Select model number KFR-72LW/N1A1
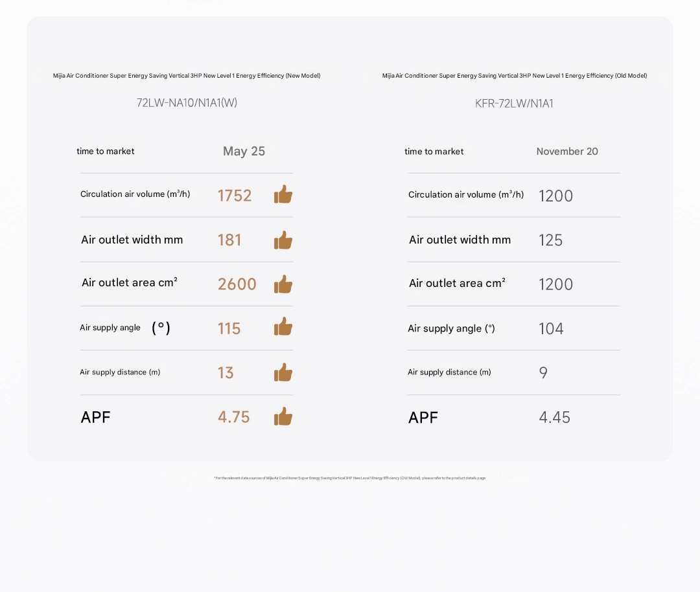 pos(514,103)
